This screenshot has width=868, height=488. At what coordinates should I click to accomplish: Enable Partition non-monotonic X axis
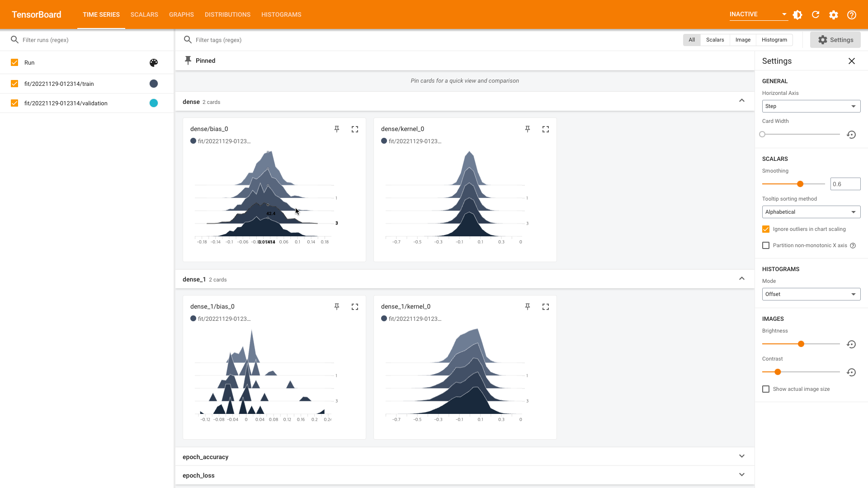(x=766, y=245)
